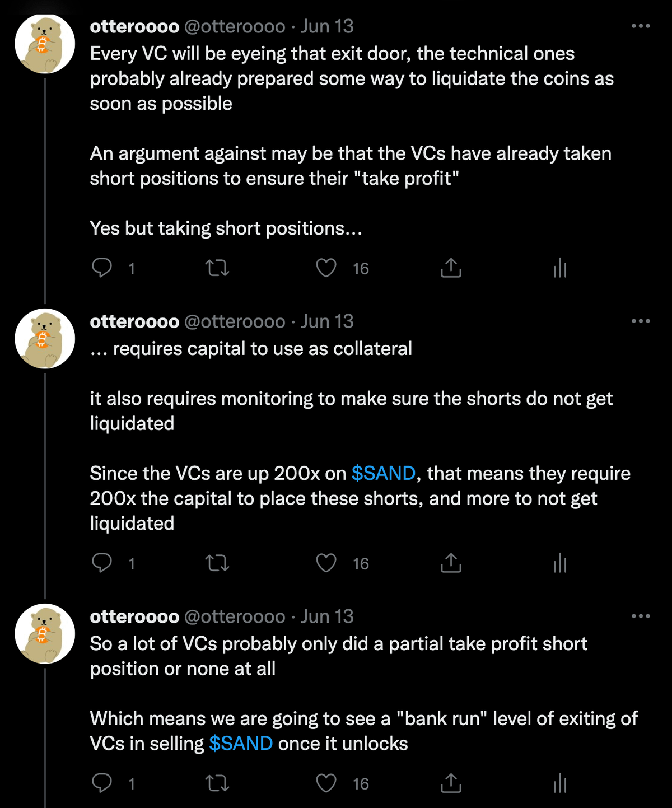This screenshot has height=808, width=672.
Task: Click $SAND cashtag in second tweet
Action: point(384,473)
